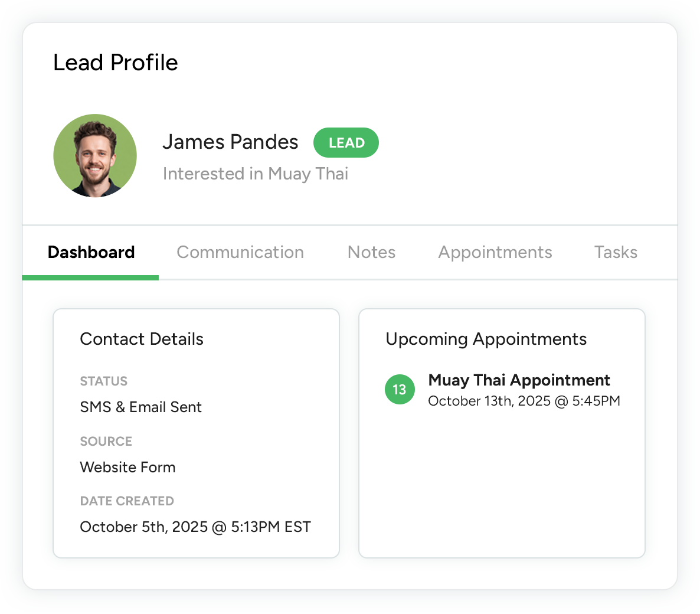The height and width of the screenshot is (614, 700).
Task: Click the October 5th date created value
Action: pyautogui.click(x=195, y=527)
